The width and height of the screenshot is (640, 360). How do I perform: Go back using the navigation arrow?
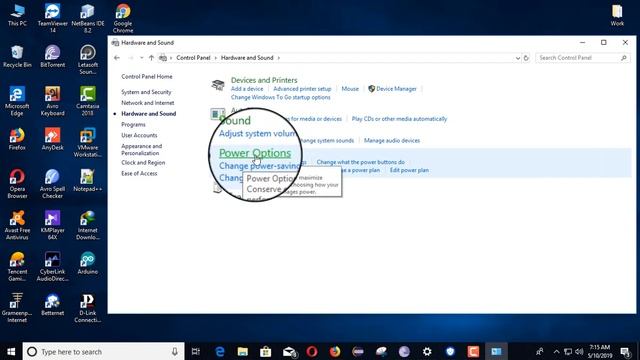[117, 58]
